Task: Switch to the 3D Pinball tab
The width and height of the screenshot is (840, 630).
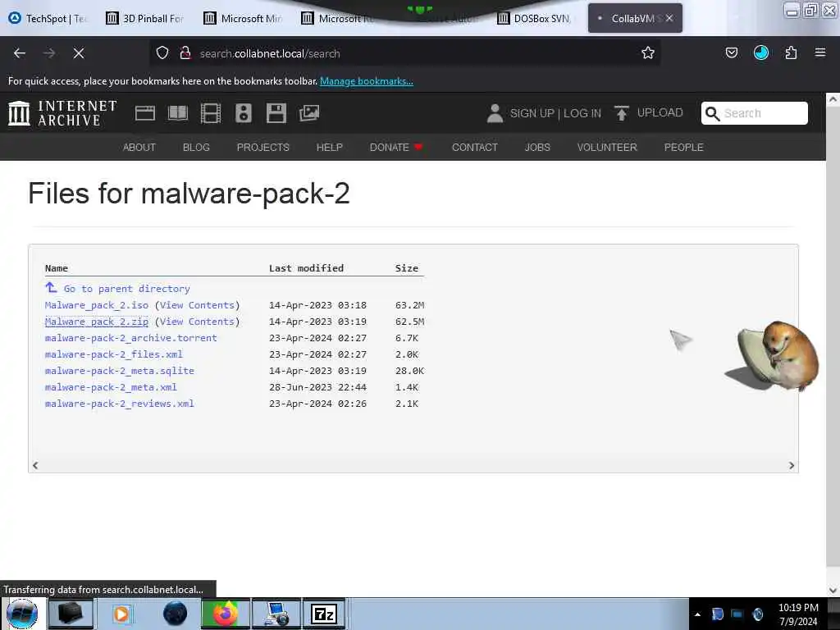Action: pos(146,18)
